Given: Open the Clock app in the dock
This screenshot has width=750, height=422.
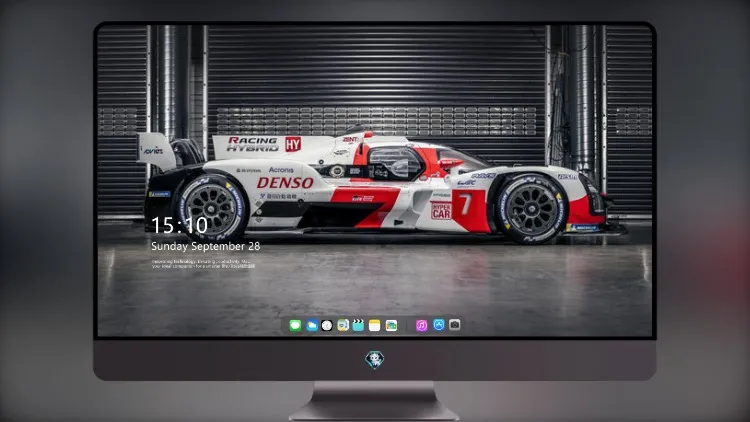Looking at the screenshot, I should pyautogui.click(x=327, y=325).
